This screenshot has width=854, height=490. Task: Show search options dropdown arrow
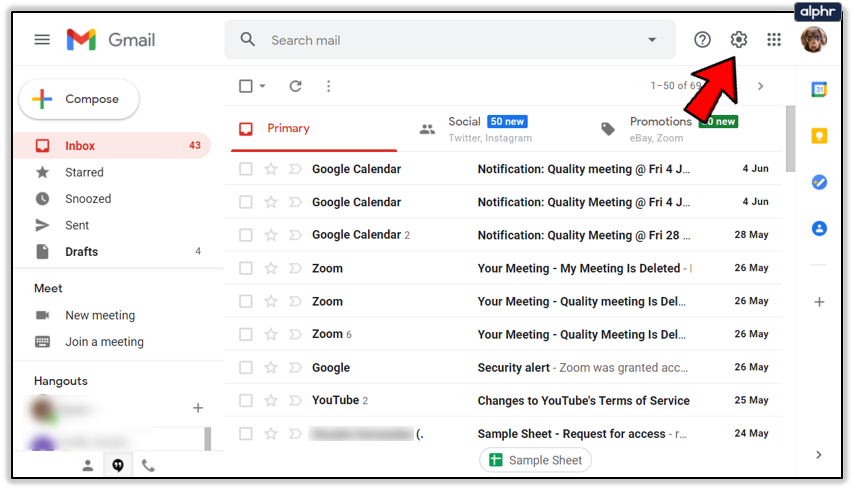click(x=652, y=40)
